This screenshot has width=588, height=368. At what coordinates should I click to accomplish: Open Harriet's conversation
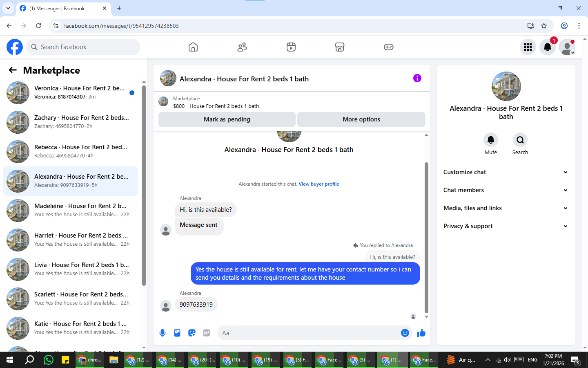(71, 240)
